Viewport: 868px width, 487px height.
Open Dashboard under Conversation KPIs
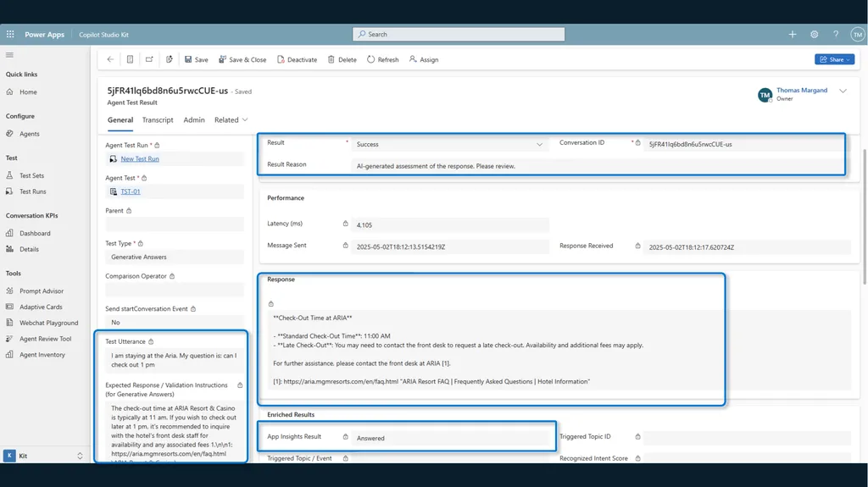pos(35,233)
